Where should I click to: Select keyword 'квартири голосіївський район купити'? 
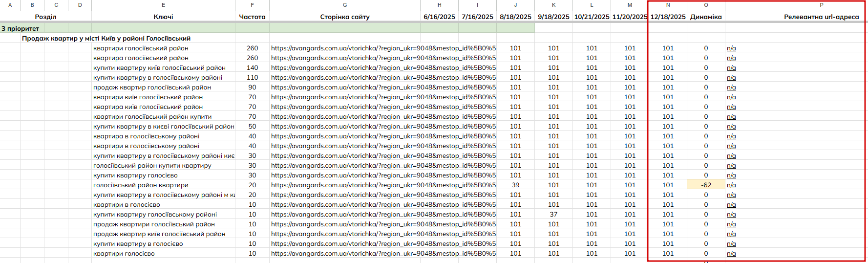[152, 116]
